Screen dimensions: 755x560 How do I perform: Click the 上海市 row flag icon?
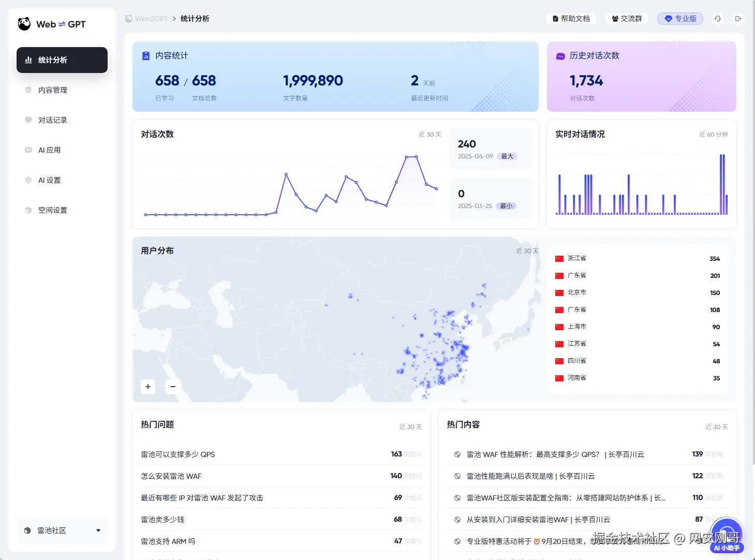559,327
